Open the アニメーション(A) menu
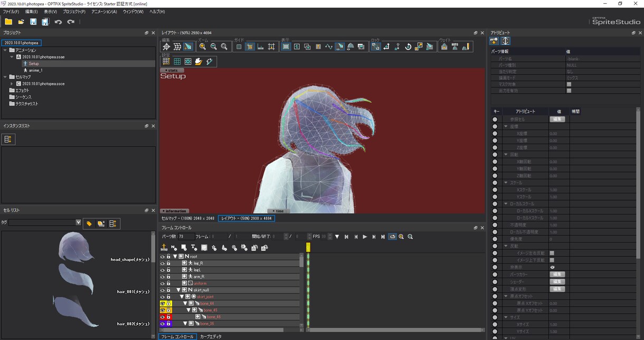644x340 pixels. pos(104,12)
